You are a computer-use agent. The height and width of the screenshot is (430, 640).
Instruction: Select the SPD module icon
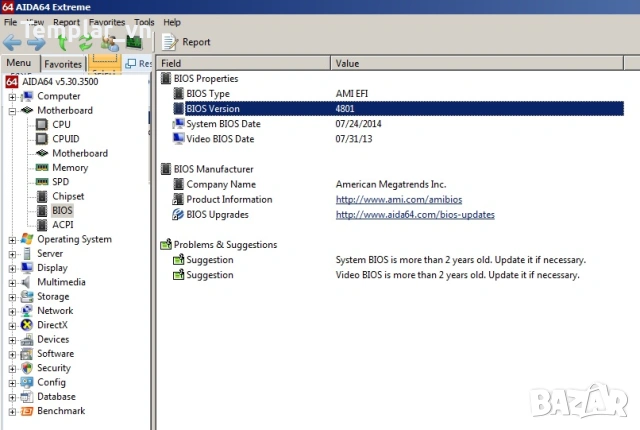point(42,182)
